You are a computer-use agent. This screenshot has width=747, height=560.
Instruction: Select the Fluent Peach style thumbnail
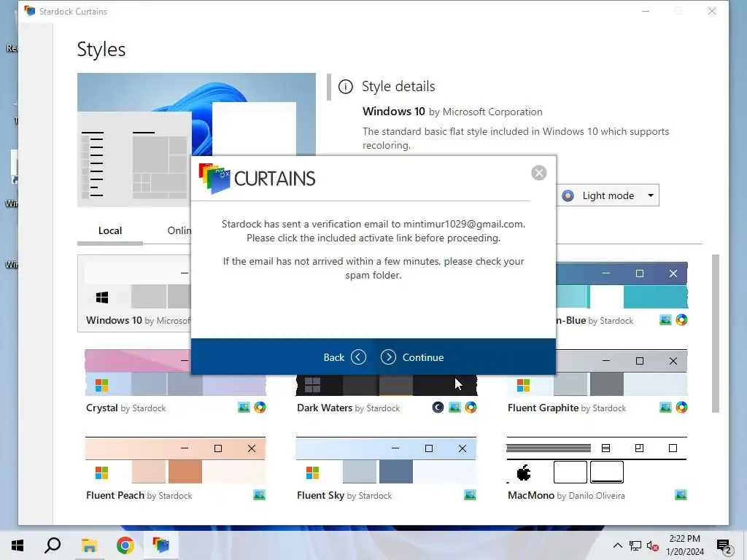(175, 461)
